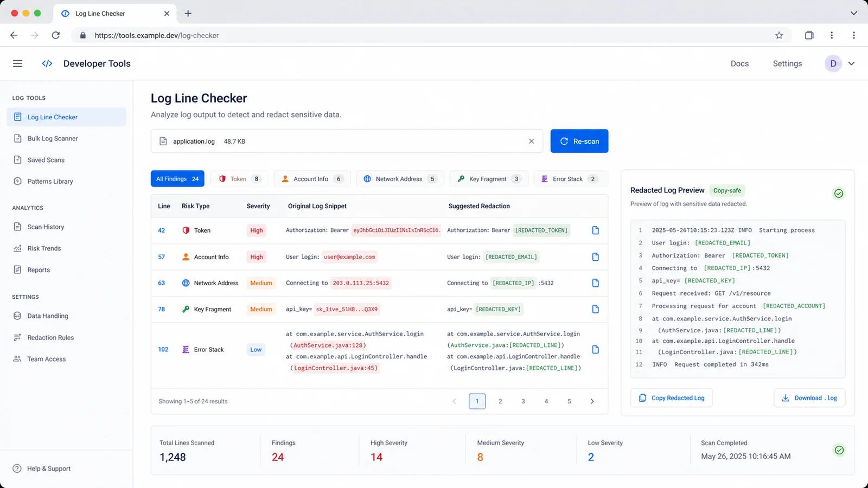This screenshot has height=488, width=868.
Task: Filter findings by Network Address chip
Action: click(400, 179)
